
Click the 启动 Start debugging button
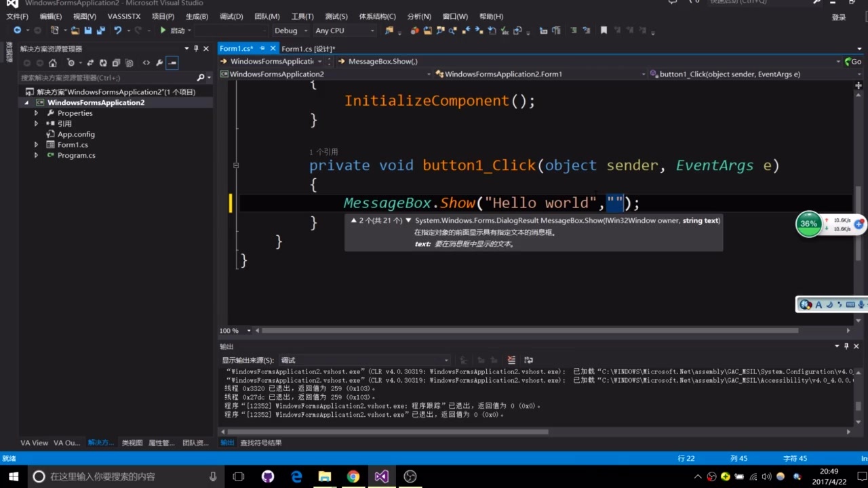[x=172, y=30]
